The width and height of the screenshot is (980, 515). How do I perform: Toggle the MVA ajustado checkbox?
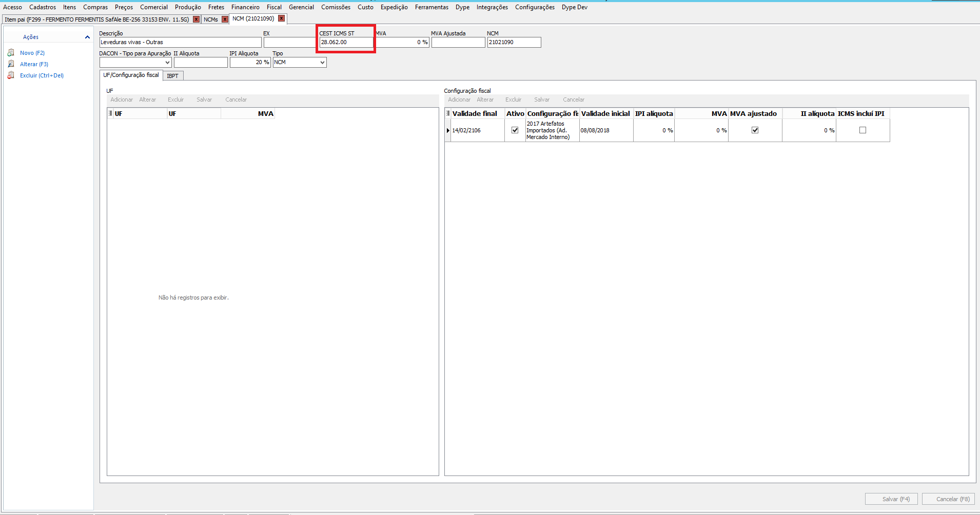click(x=755, y=130)
